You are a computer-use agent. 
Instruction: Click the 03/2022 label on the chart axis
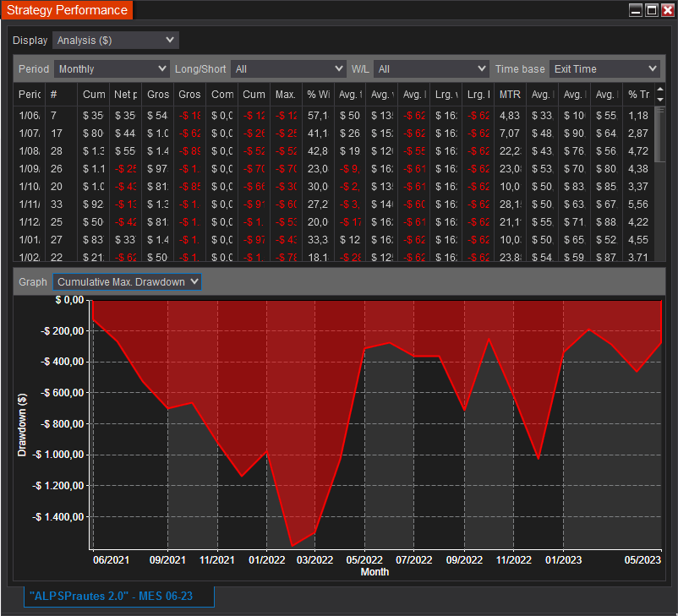(314, 560)
